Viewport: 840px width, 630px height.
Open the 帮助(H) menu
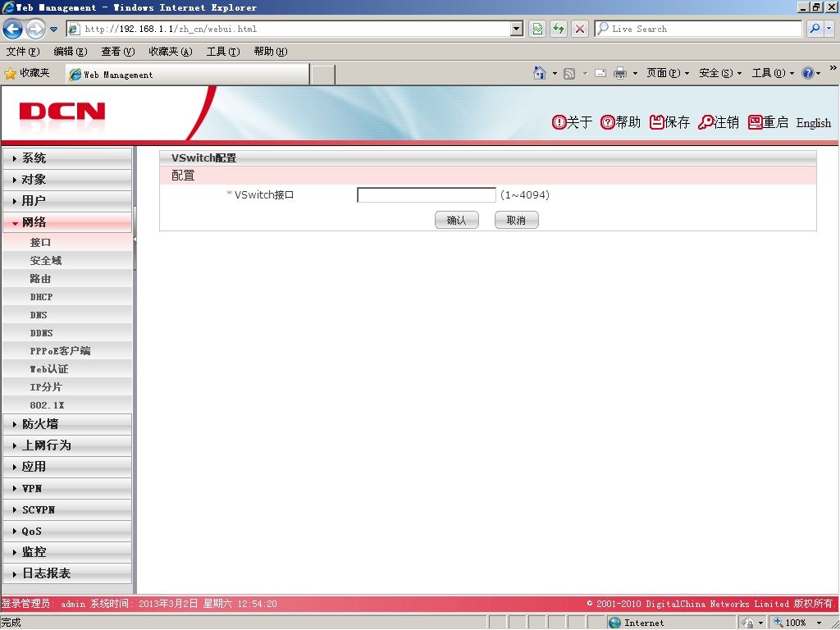(271, 52)
